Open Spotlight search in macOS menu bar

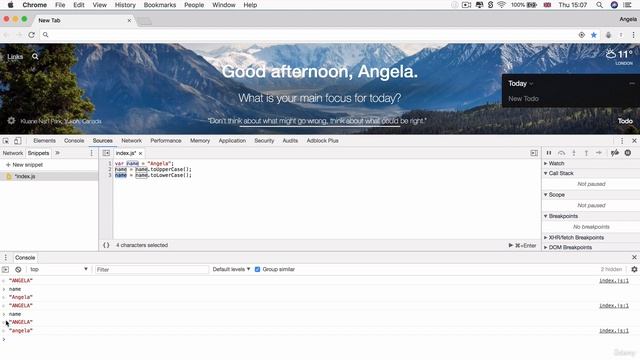599,5
